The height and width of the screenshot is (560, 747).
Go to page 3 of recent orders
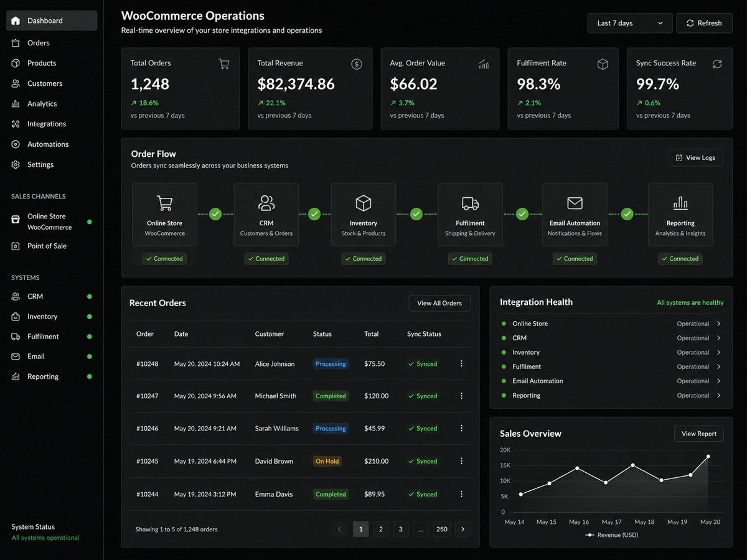[x=400, y=530]
